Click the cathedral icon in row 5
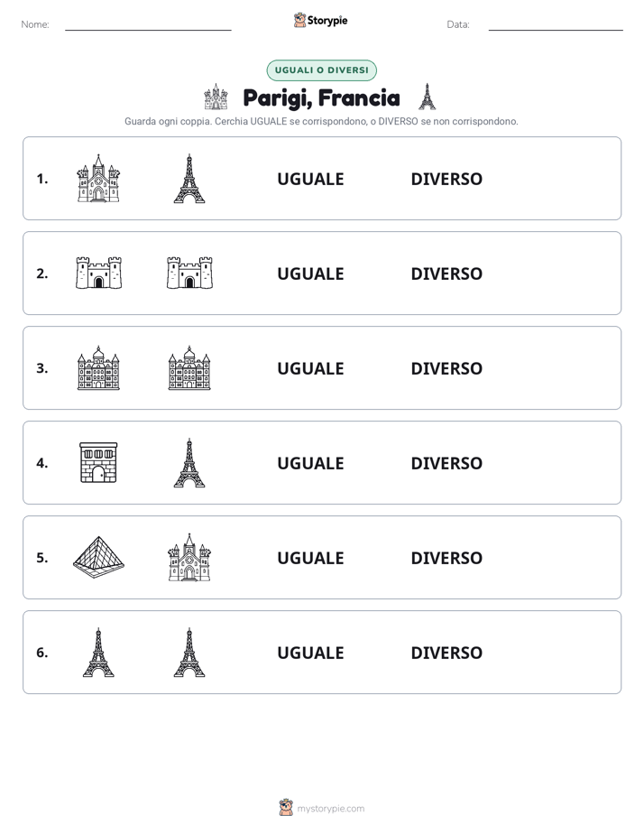Screen dimensions: 644x834 [x=189, y=557]
